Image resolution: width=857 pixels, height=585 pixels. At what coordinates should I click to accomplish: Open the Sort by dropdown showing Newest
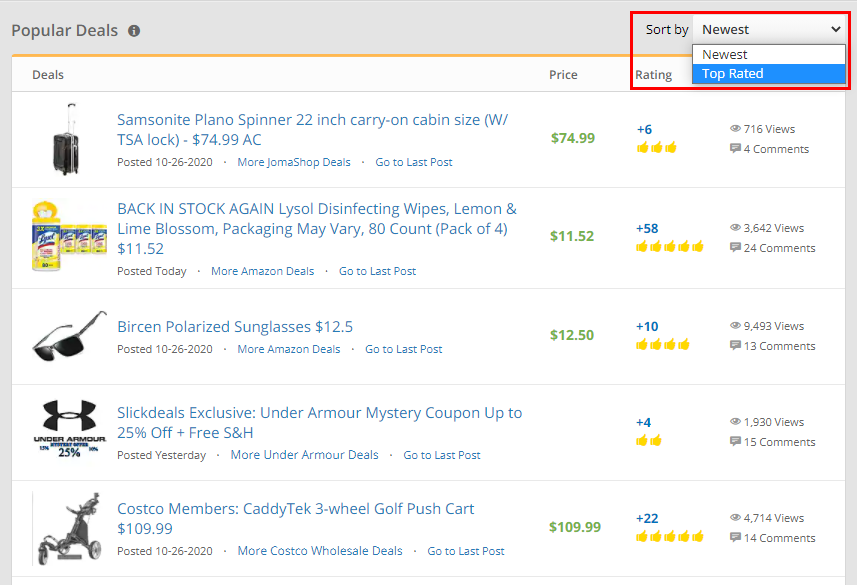pos(769,30)
